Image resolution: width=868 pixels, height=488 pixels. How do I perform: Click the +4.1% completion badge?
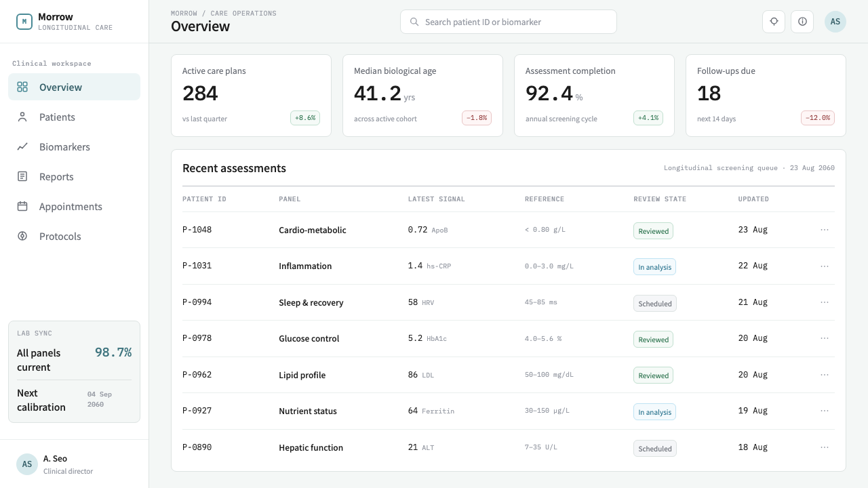coord(648,118)
